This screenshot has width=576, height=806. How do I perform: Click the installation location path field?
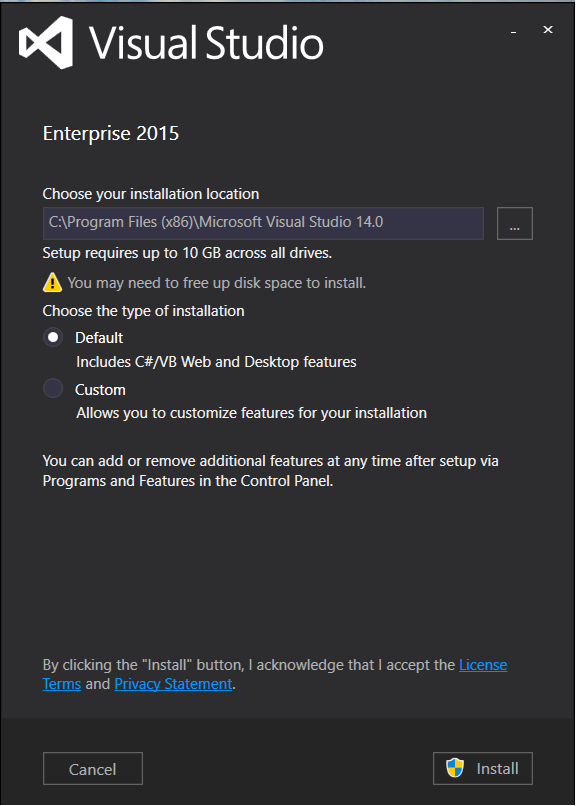(263, 224)
